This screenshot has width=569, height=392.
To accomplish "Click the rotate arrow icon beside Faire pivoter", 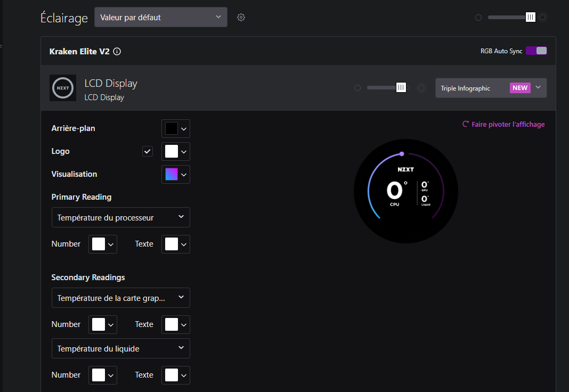I will click(466, 124).
